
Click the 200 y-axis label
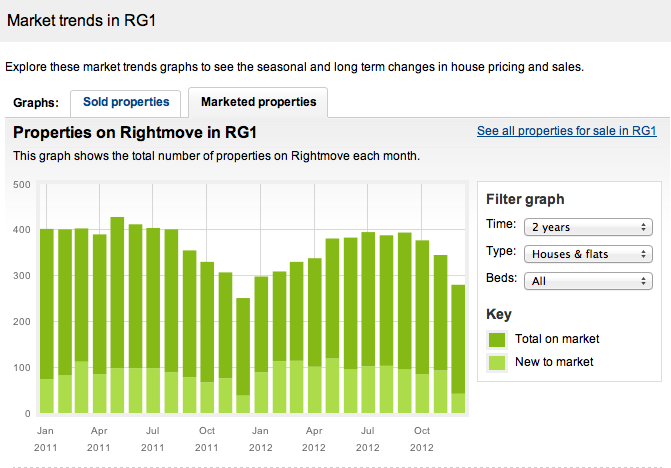22,322
